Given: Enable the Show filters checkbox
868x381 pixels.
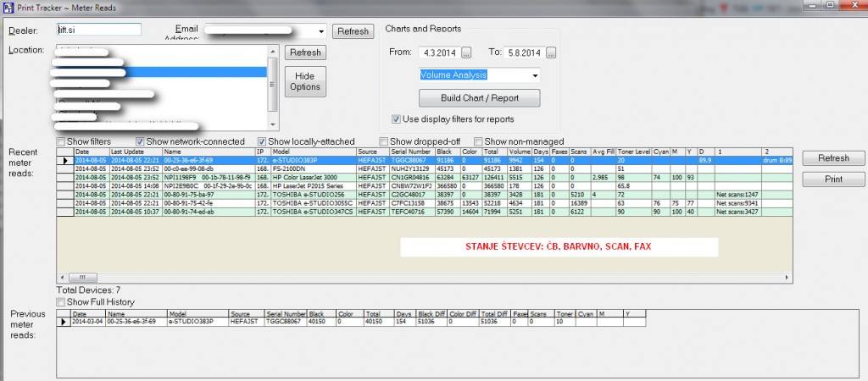Looking at the screenshot, I should [62, 141].
